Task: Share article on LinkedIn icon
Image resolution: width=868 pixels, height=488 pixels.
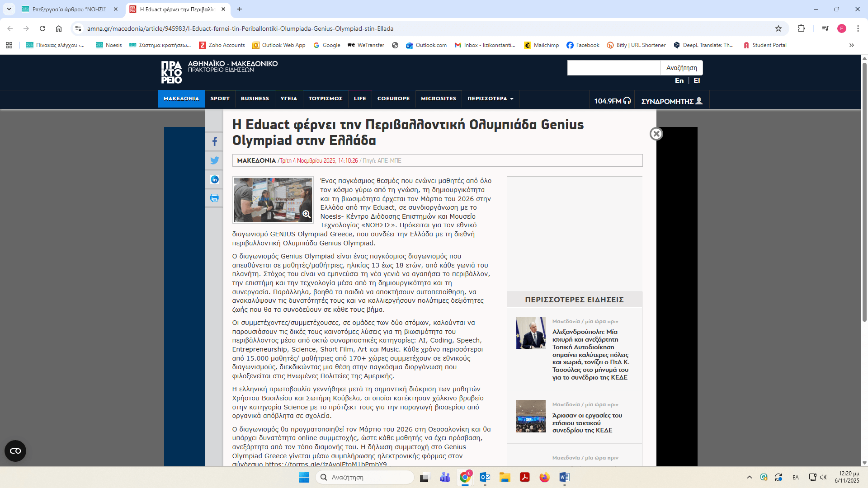Action: (x=214, y=179)
